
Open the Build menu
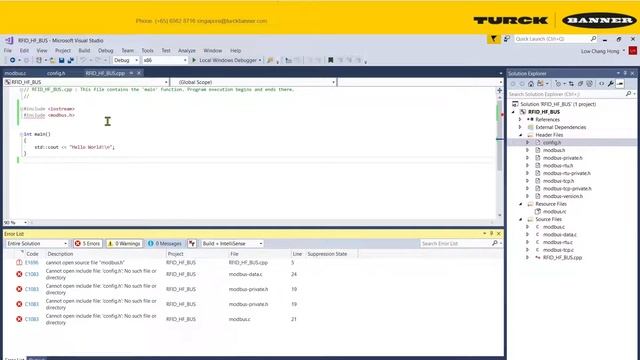tap(84, 51)
